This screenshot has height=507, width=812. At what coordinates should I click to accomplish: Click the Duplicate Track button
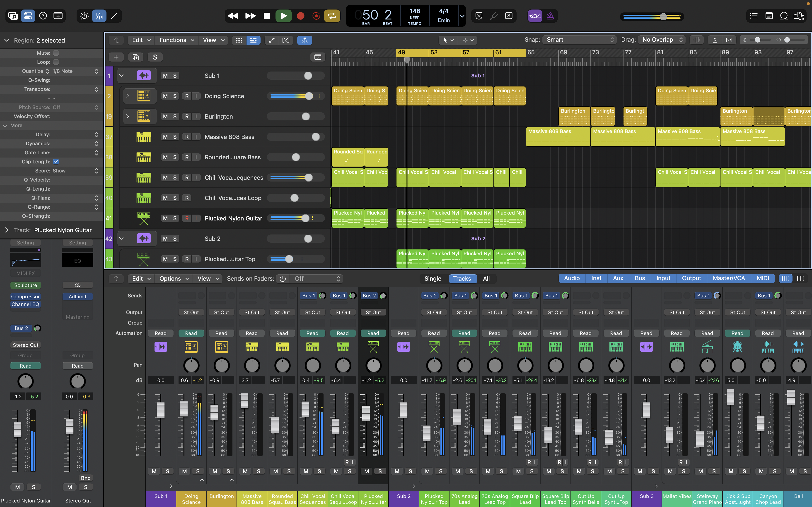[135, 57]
